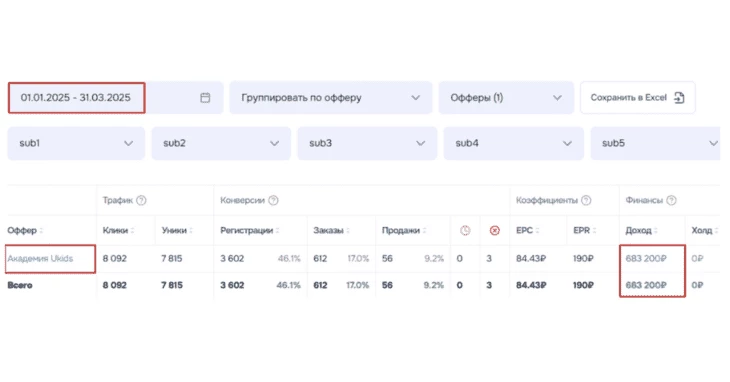Click the Excel export file icon
Screen dimensions: 730x382
pos(679,98)
